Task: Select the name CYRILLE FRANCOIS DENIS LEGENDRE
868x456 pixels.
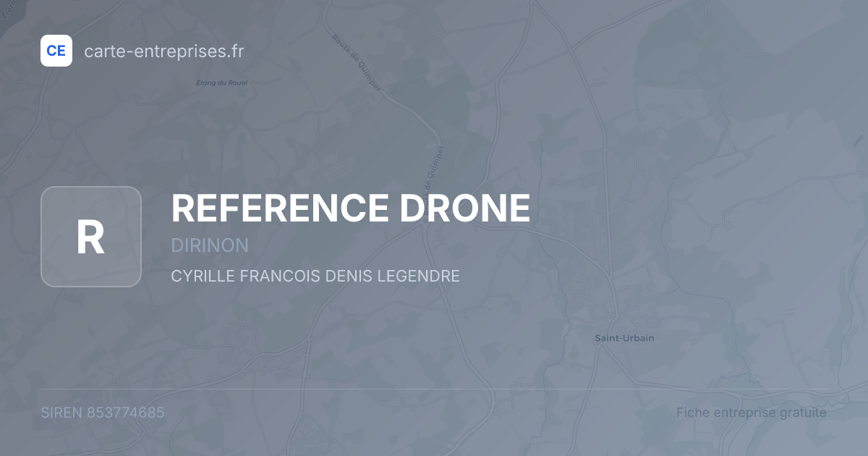Action: (315, 276)
